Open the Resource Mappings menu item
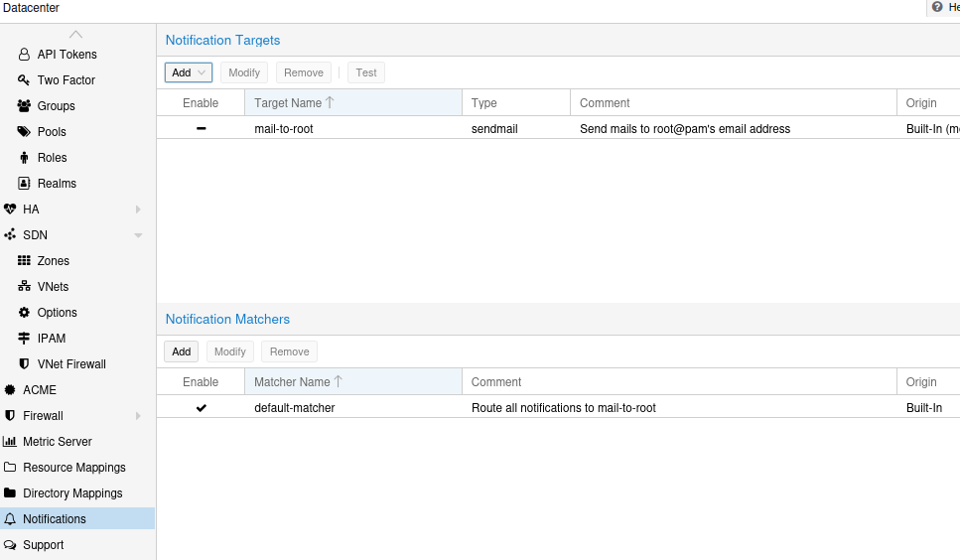The height and width of the screenshot is (560, 960). pos(73,468)
